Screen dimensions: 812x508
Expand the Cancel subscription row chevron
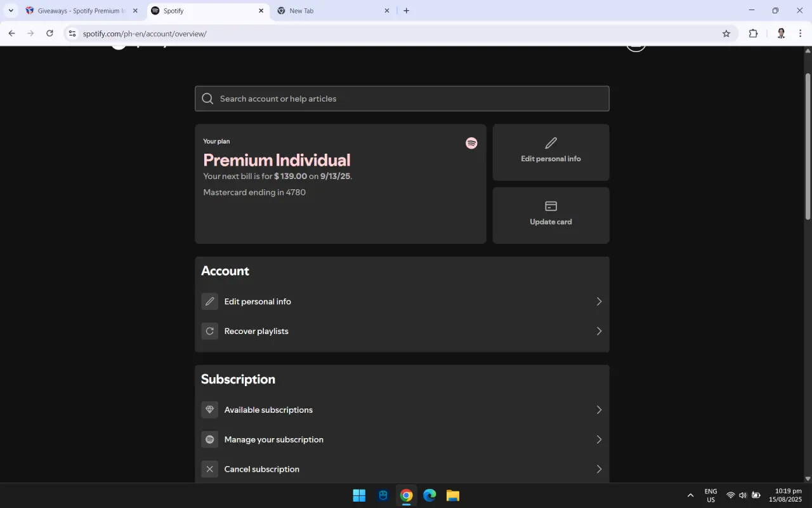pyautogui.click(x=599, y=469)
